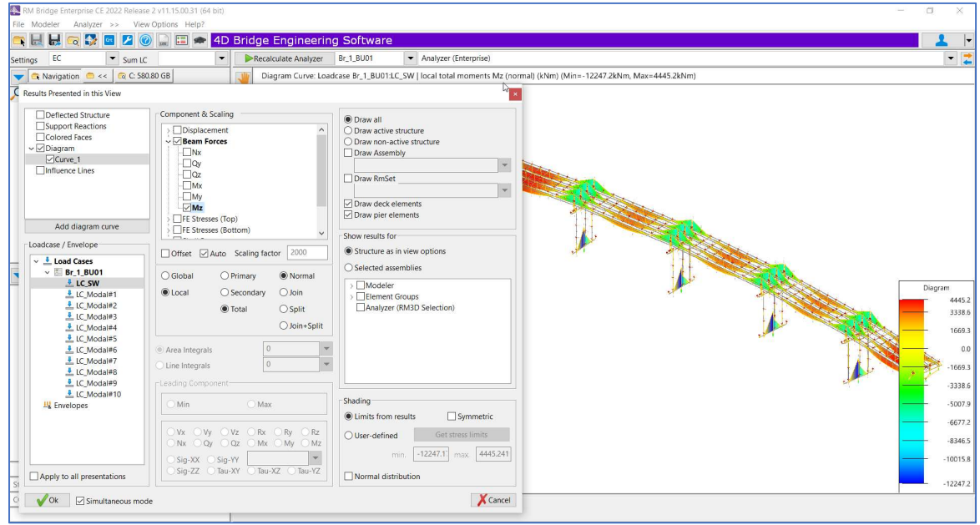The image size is (980, 525).
Task: Open the LOG file viewer icon
Action: 163,40
